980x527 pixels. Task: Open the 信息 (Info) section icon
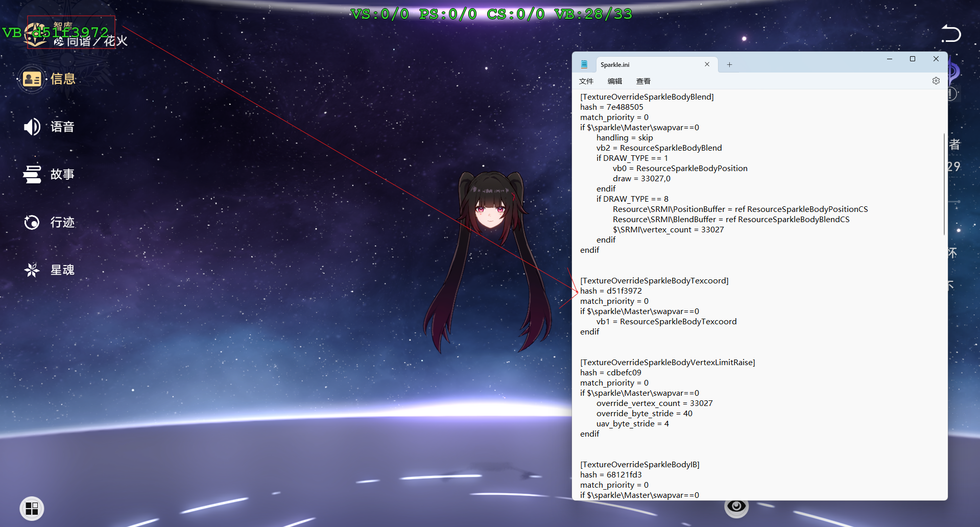(32, 79)
